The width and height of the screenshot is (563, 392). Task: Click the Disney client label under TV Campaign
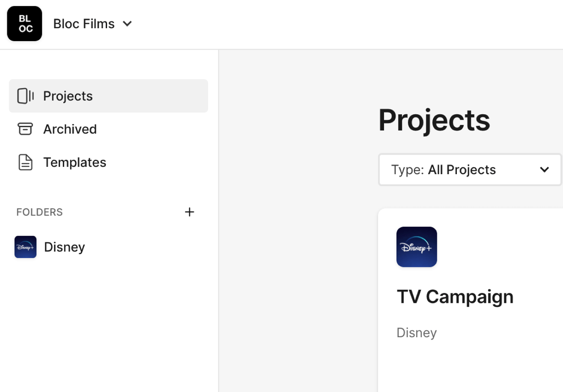(x=417, y=333)
